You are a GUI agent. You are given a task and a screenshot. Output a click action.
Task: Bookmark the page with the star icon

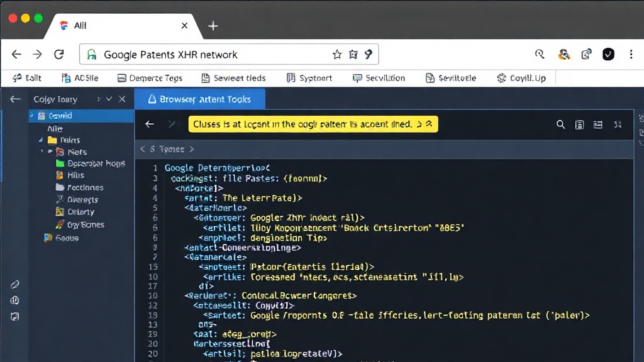pyautogui.click(x=337, y=54)
